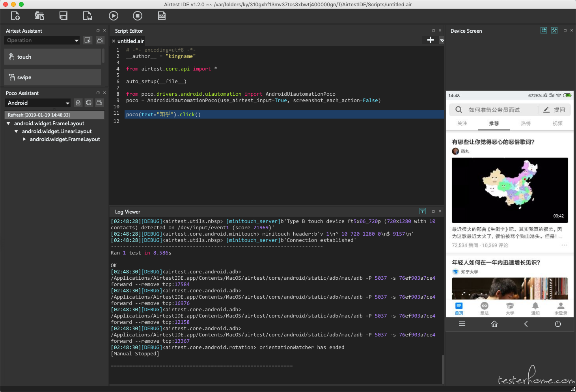Float the Poco Assistant panel
Image resolution: width=576 pixels, height=392 pixels.
click(x=98, y=93)
